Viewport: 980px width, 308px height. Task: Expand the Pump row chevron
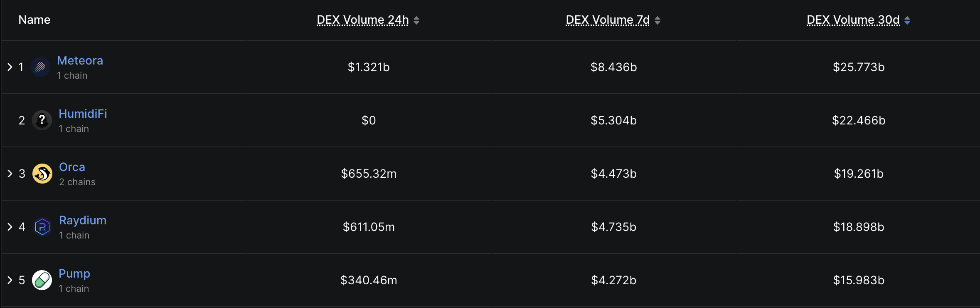[10, 280]
